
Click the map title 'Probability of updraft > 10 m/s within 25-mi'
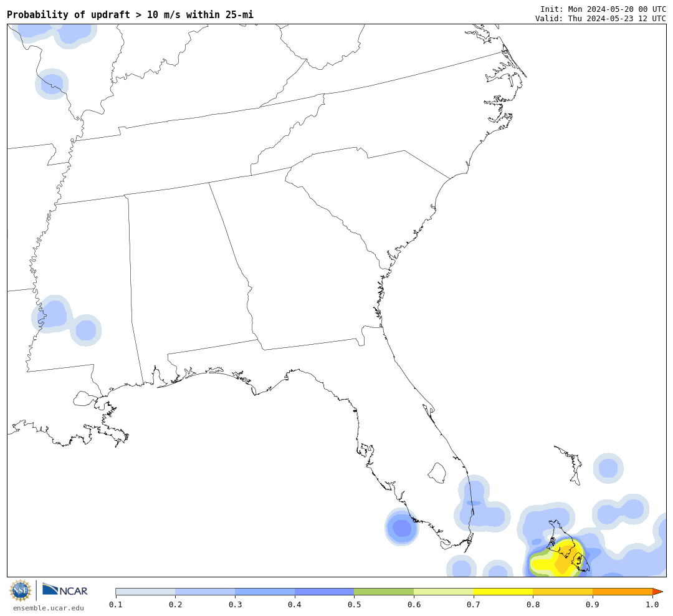pyautogui.click(x=130, y=14)
